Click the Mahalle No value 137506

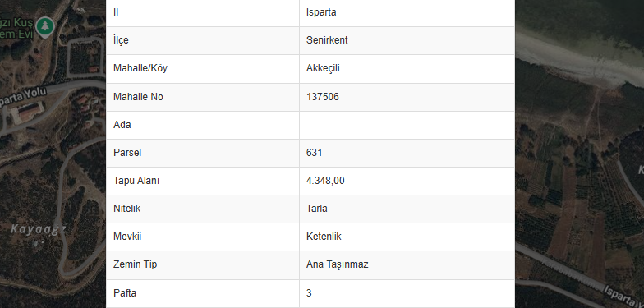click(322, 97)
